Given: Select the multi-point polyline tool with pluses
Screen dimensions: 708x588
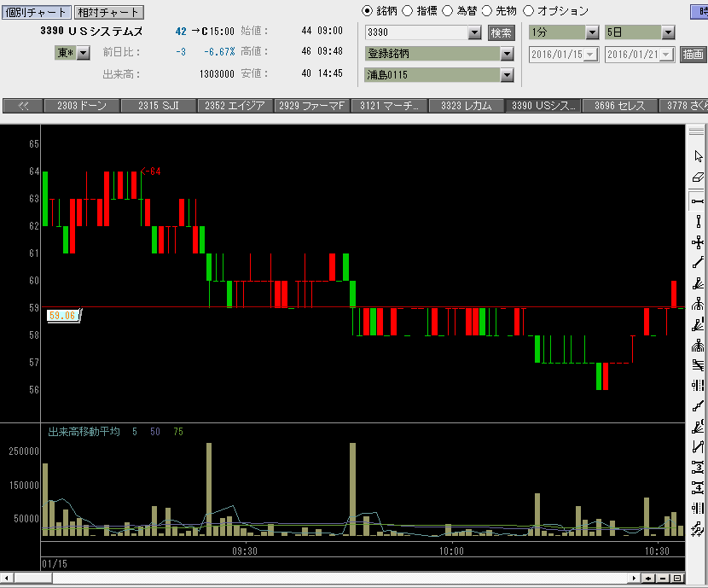Looking at the screenshot, I should (698, 528).
